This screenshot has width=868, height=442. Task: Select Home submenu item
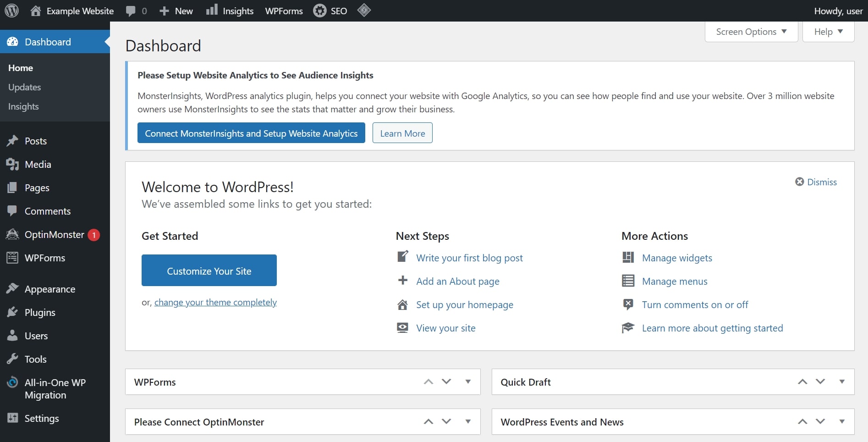(x=21, y=68)
